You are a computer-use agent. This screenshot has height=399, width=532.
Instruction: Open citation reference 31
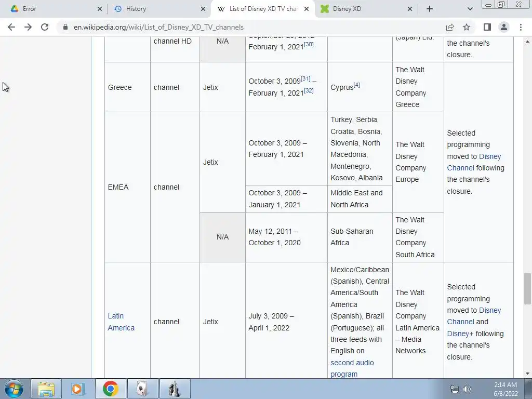tap(305, 79)
